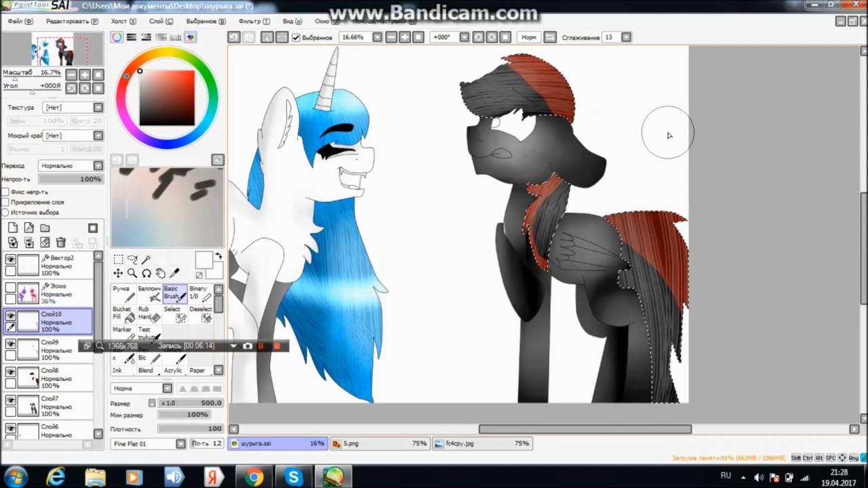The image size is (868, 488).
Task: Select the Magic Wand tool
Action: 146,260
